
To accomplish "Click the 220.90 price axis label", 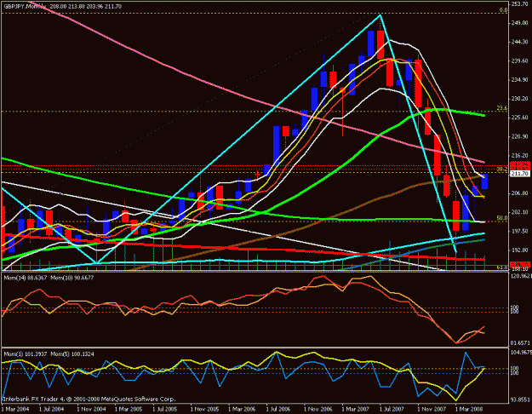I will click(522, 136).
